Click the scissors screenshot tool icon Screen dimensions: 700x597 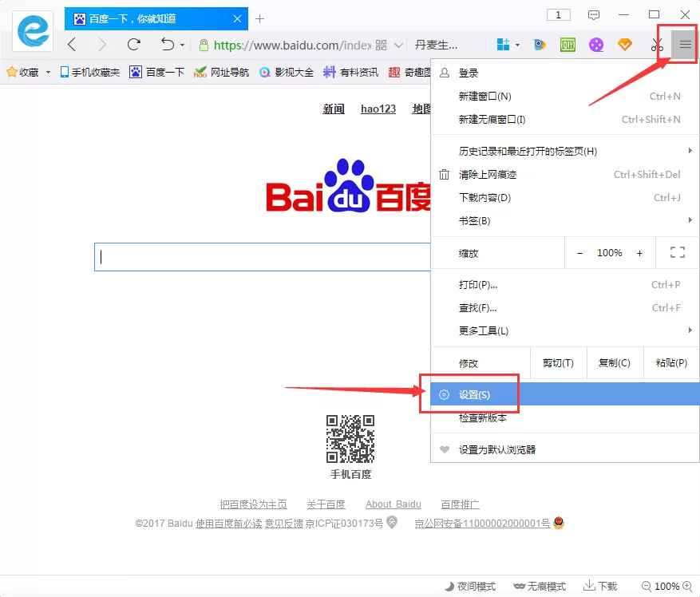point(656,45)
